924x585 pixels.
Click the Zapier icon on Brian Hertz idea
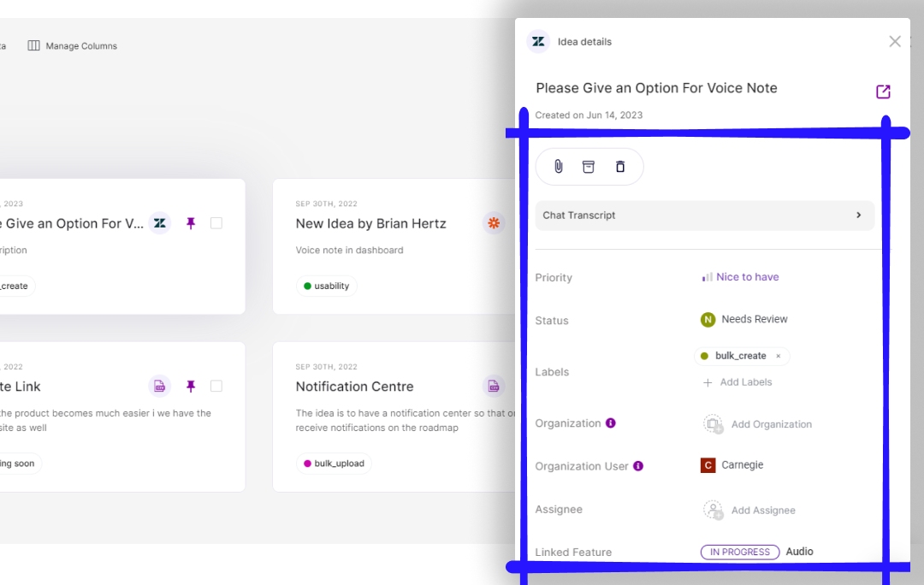pyautogui.click(x=494, y=223)
